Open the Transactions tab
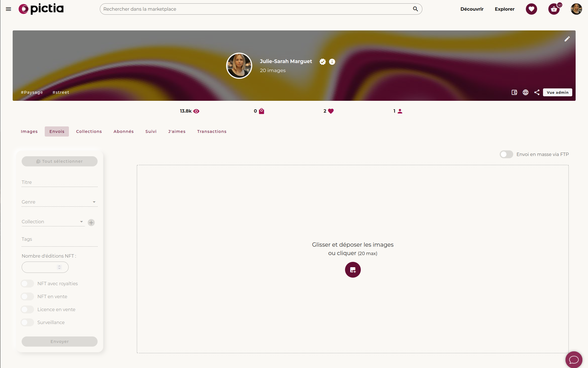Viewport: 588px width, 368px height. [211, 131]
